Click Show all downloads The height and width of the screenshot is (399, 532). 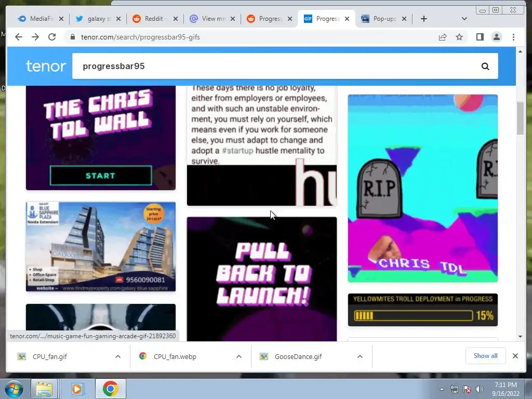click(486, 355)
